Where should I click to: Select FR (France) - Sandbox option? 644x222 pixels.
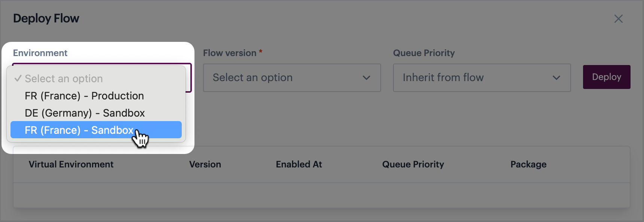click(x=96, y=130)
